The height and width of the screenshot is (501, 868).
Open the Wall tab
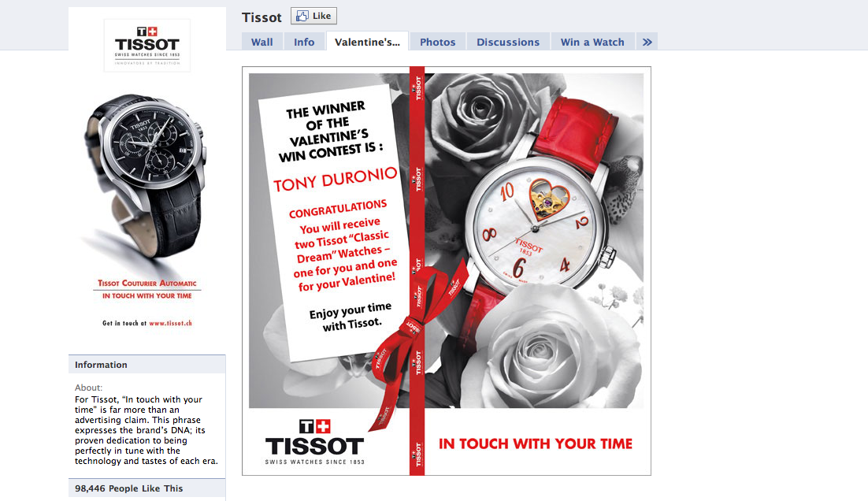262,42
